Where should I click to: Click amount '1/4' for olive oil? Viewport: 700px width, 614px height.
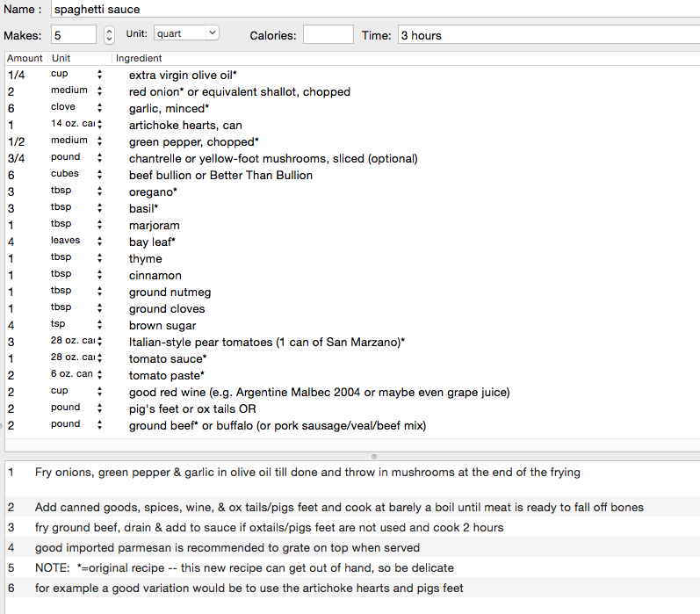[x=16, y=75]
